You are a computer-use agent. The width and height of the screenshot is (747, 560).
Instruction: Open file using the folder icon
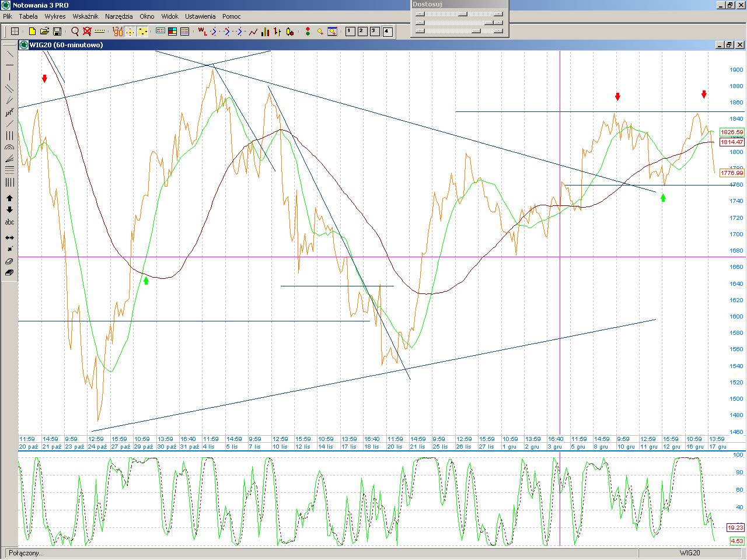coord(44,32)
